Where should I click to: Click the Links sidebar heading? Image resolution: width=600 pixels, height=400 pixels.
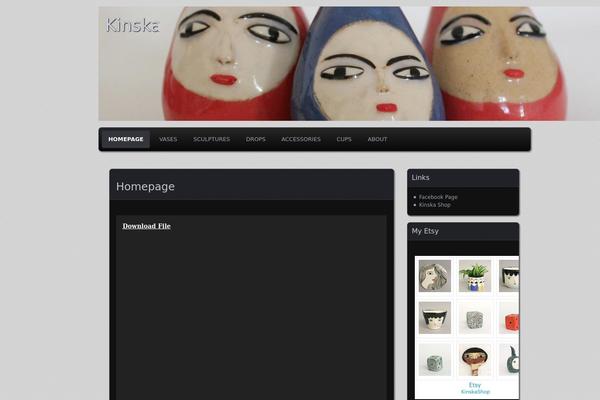[x=421, y=178]
